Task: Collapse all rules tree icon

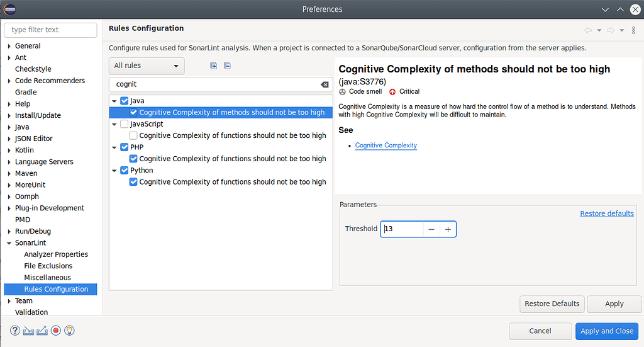Action: click(x=227, y=65)
